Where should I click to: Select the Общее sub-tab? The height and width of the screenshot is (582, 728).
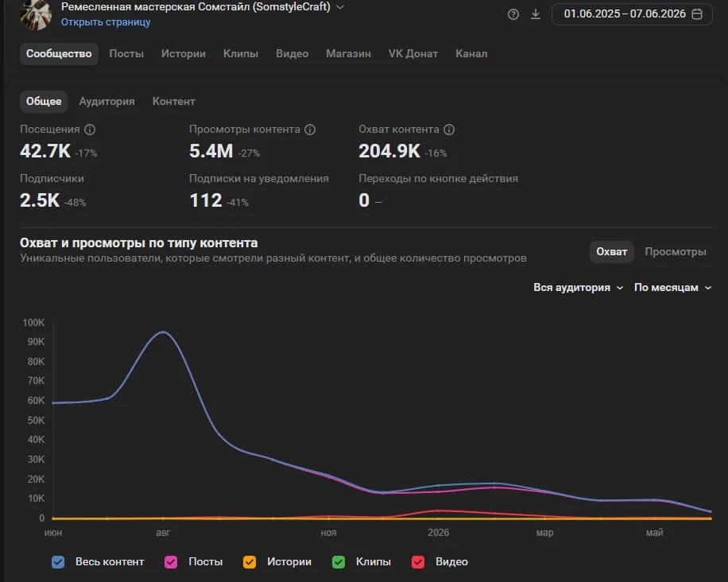[44, 101]
